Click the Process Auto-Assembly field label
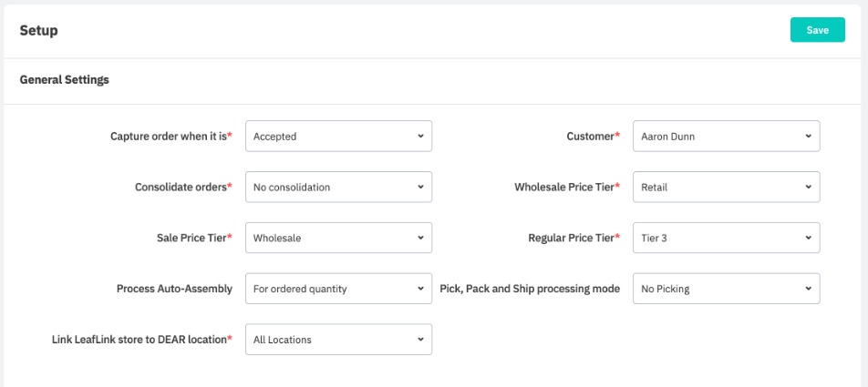Screen dimensions: 868x387 tap(174, 289)
